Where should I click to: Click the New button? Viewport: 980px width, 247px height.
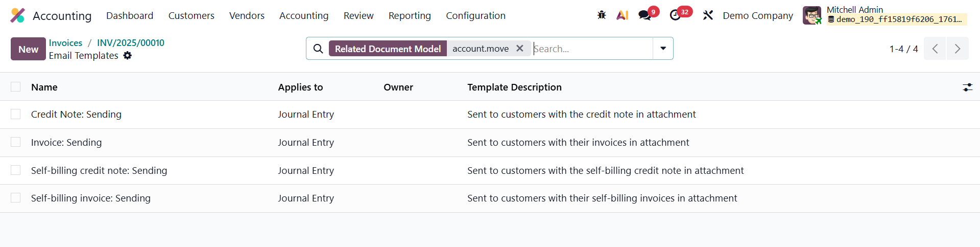pos(28,49)
